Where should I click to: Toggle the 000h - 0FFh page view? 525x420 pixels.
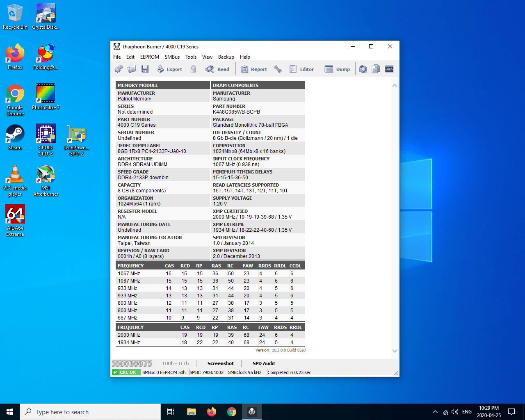[132, 363]
